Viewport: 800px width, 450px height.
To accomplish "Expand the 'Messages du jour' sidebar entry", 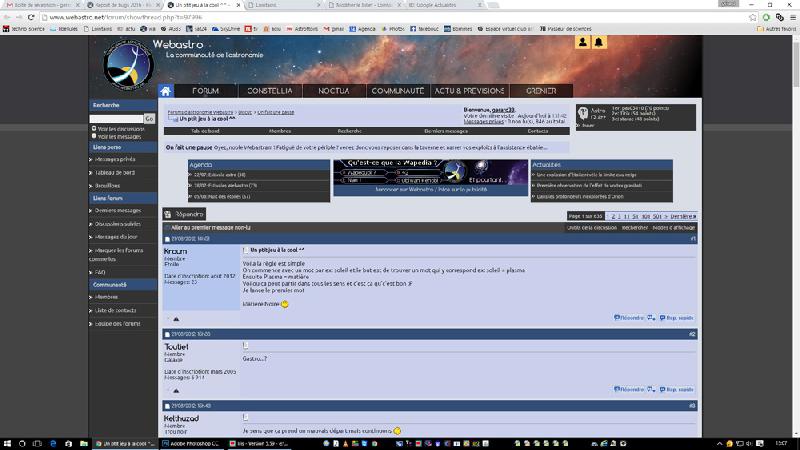I will 116,237.
